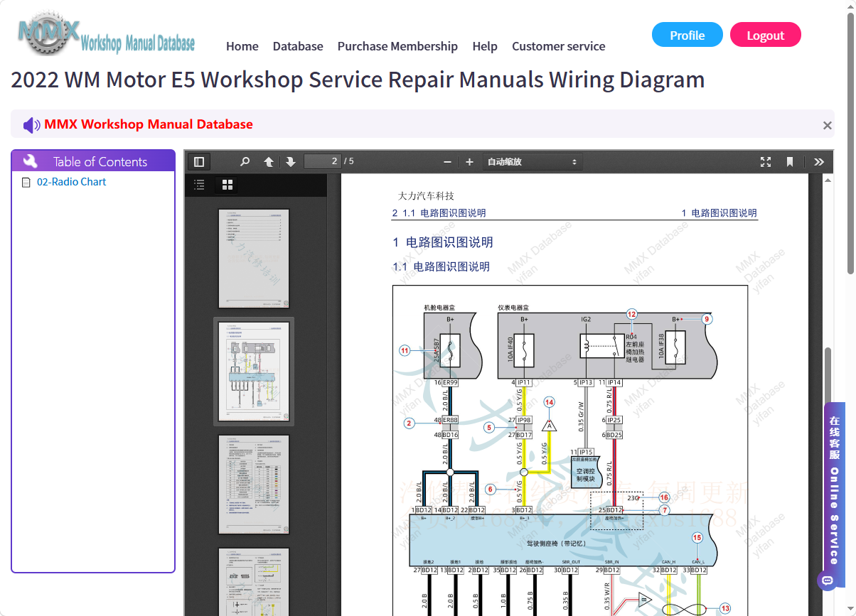856x616 pixels.
Task: Click callout number 11 in the diagram
Action: pos(405,350)
